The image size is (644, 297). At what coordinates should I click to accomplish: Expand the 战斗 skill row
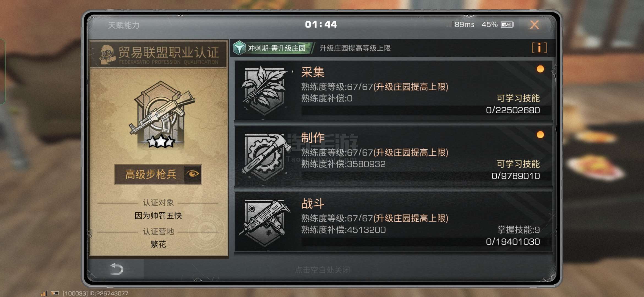click(393, 222)
